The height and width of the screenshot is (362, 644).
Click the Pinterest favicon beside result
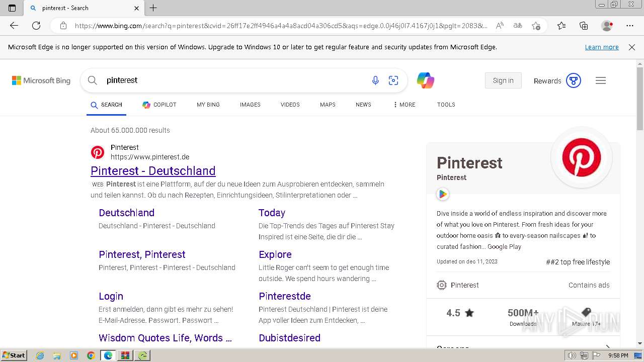pos(98,152)
